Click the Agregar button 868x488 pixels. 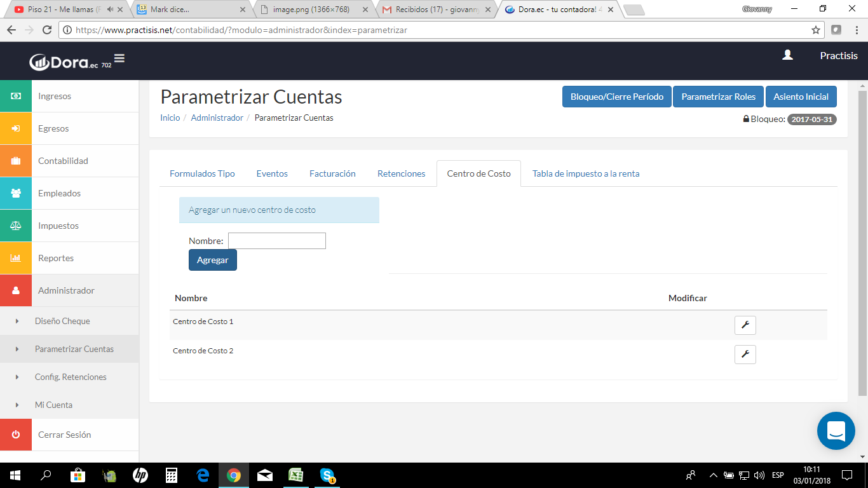[x=213, y=260]
